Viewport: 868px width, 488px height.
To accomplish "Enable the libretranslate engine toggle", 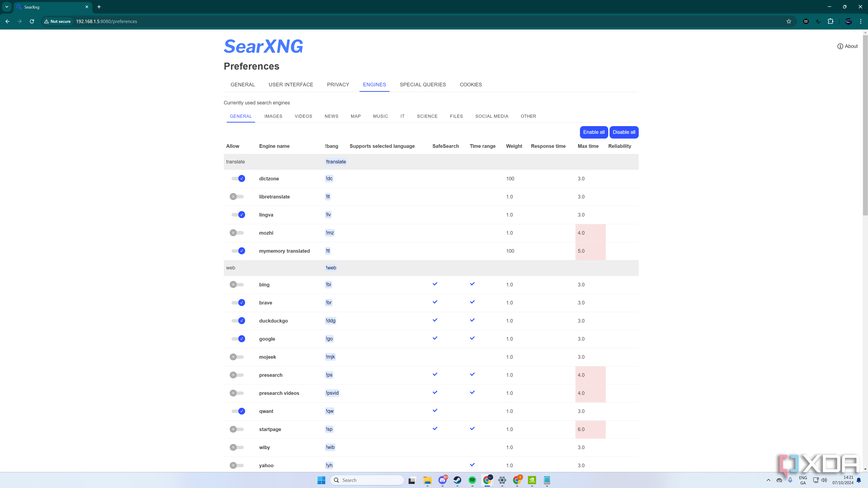I will [x=237, y=197].
